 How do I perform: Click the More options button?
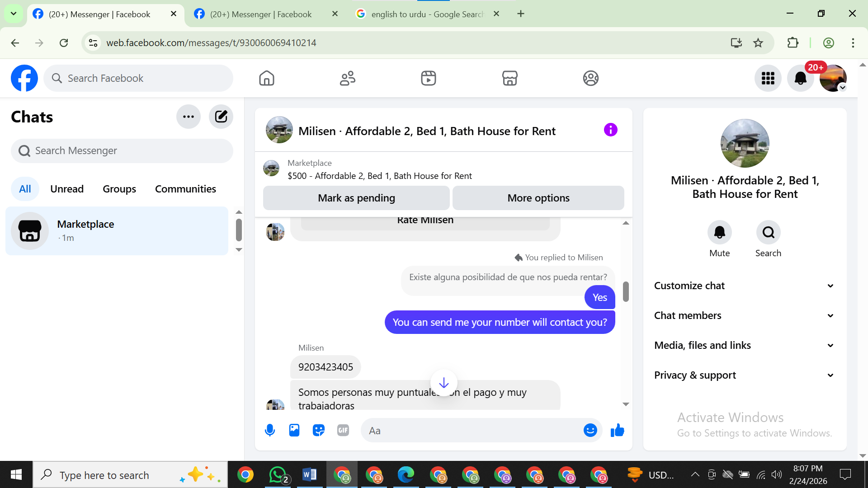[538, 198]
